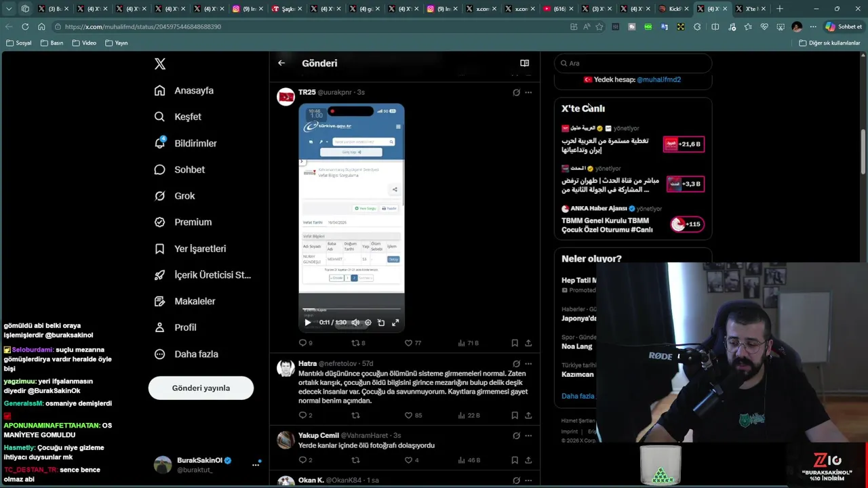The height and width of the screenshot is (488, 868).
Task: Open video settings gear icon
Action: (368, 323)
